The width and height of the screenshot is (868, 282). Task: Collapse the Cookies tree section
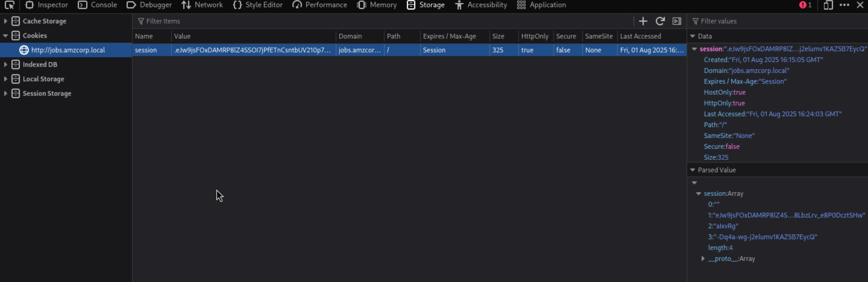[x=5, y=36]
